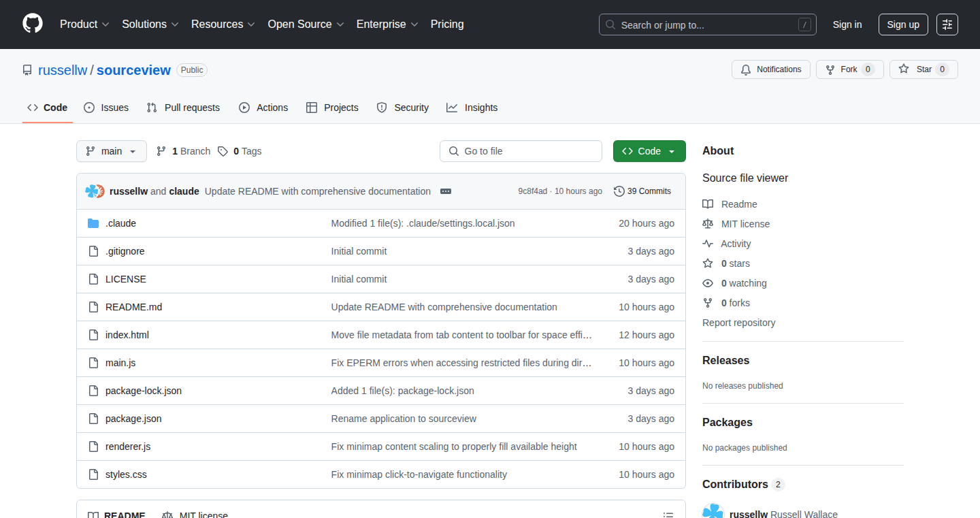Open styles.css file
Viewport: 980px width, 518px height.
click(x=126, y=474)
